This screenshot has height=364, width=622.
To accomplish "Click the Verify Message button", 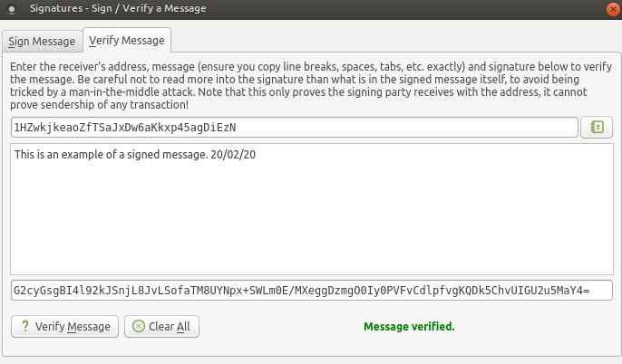I will pos(64,326).
